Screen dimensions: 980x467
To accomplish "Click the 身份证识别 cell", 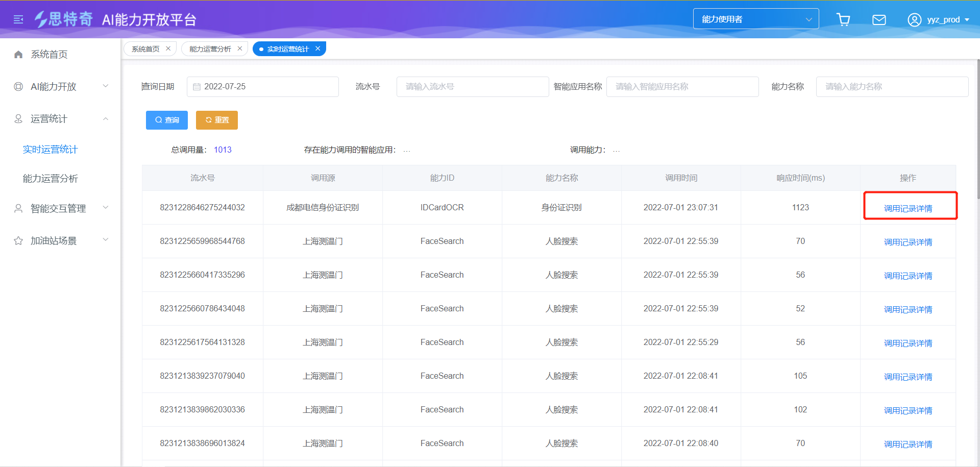I will pyautogui.click(x=561, y=207).
